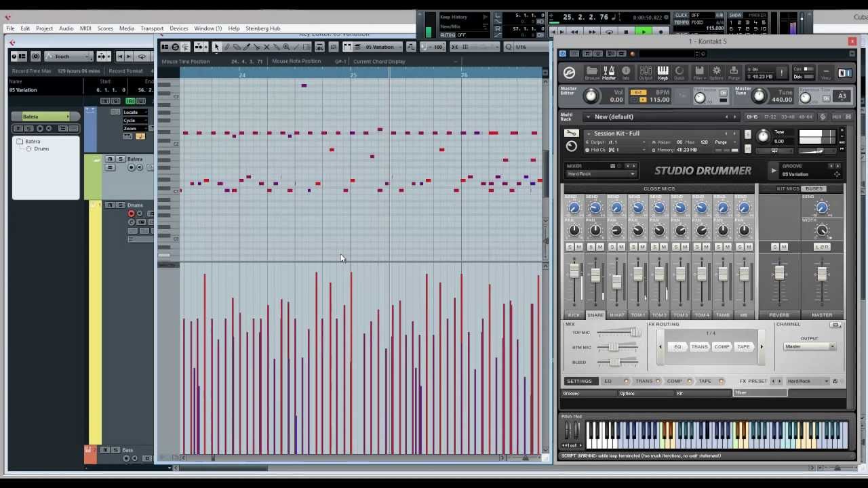Open Kontakt Options gear icon

716,73
